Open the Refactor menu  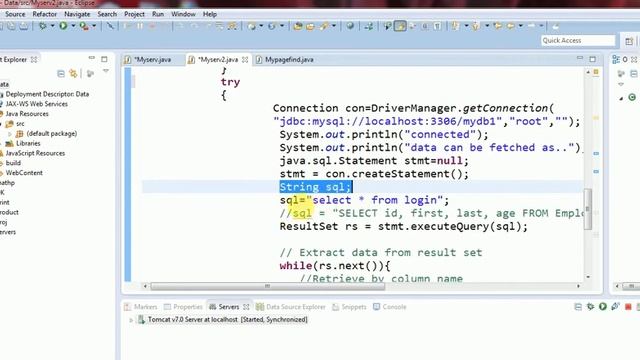pyautogui.click(x=44, y=14)
